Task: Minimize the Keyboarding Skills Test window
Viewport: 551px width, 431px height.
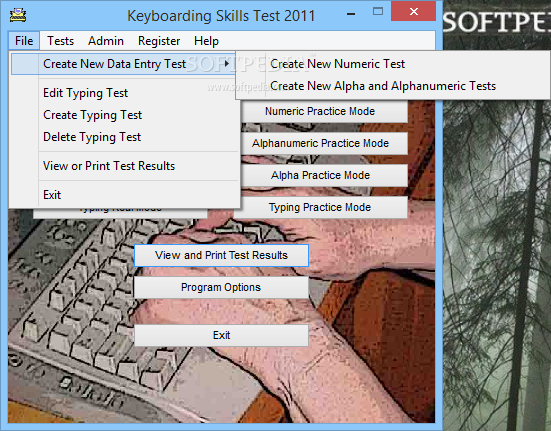Action: click(x=351, y=14)
